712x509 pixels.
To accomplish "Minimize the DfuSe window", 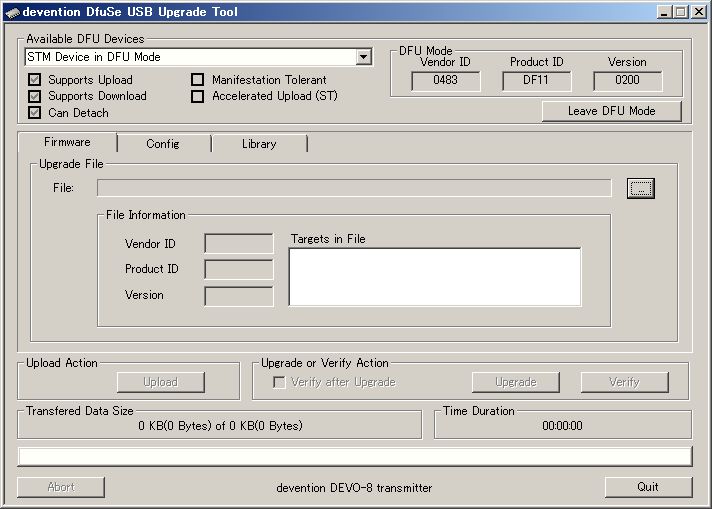I will (x=665, y=12).
